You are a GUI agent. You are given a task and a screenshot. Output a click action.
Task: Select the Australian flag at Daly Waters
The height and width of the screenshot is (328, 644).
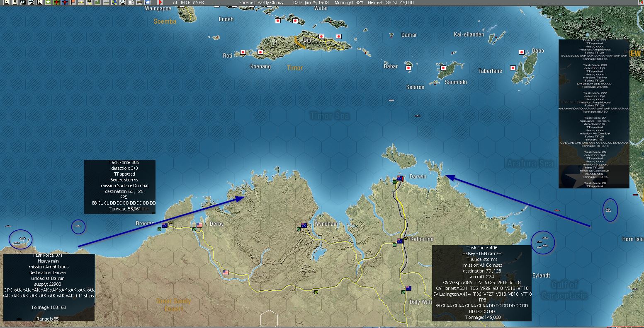point(408,288)
